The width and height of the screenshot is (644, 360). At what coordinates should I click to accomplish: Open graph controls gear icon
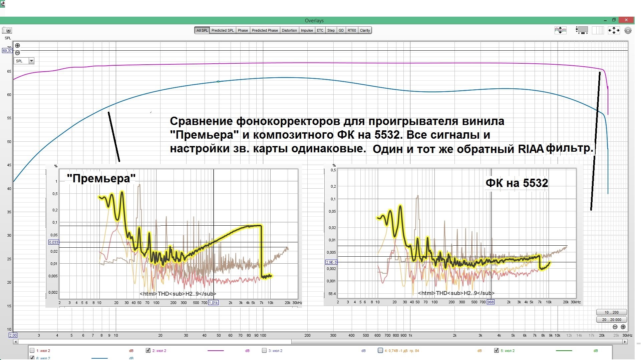[628, 30]
